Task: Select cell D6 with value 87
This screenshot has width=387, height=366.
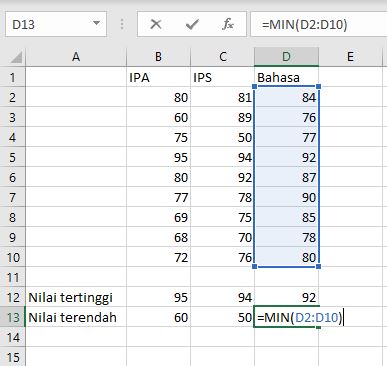Action: coord(286,177)
